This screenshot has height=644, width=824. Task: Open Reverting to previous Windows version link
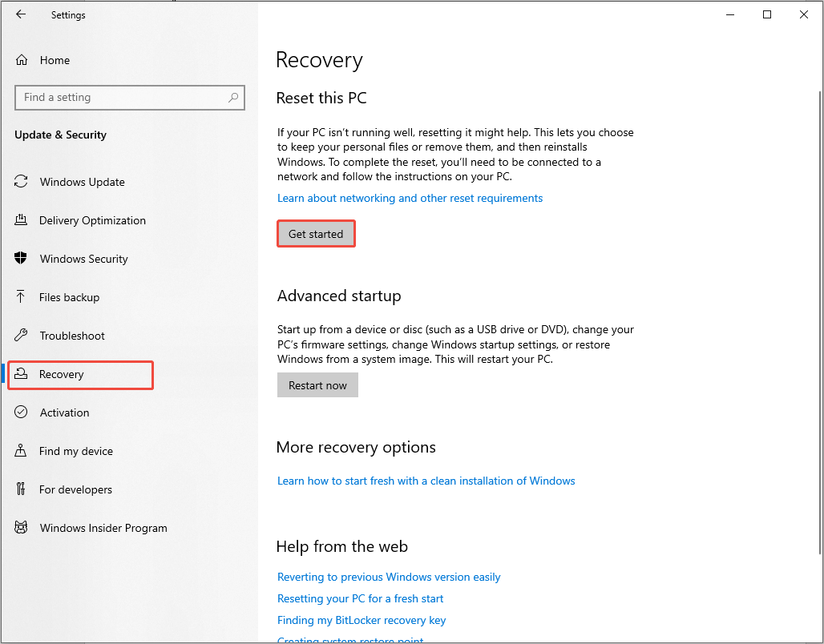point(389,577)
